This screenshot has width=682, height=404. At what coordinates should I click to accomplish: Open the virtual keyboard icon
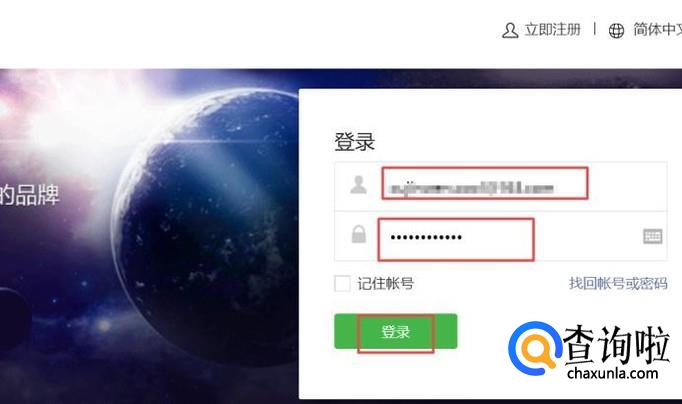(x=652, y=236)
